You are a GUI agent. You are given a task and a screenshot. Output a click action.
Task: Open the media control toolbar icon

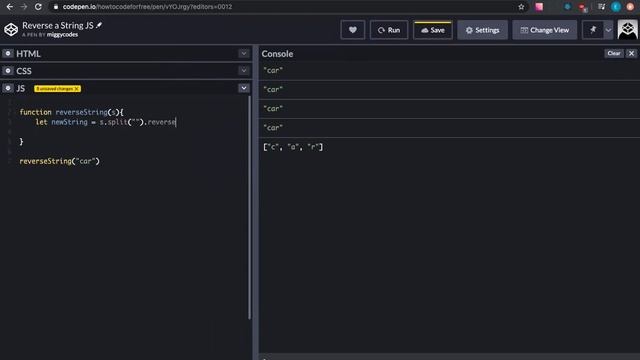pyautogui.click(x=601, y=7)
